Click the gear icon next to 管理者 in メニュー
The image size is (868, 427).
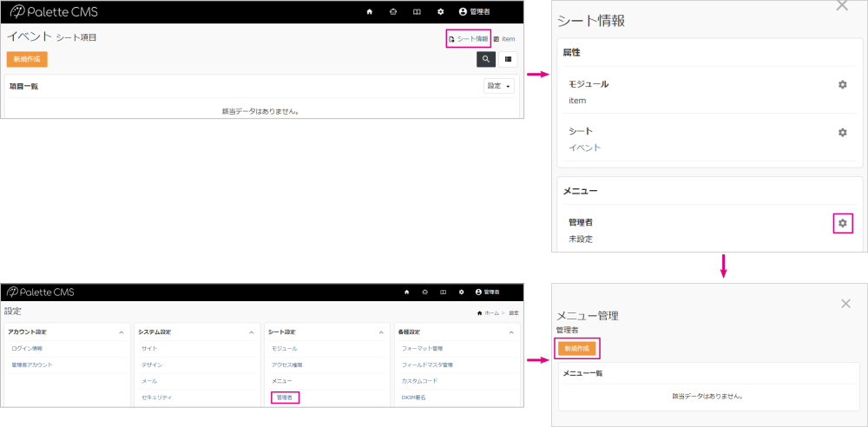point(843,223)
